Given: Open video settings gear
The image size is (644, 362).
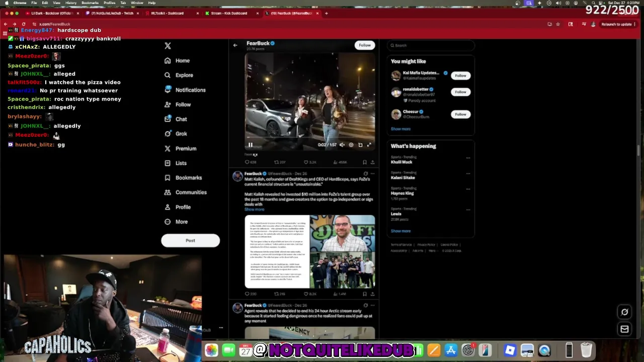Looking at the screenshot, I should (351, 145).
